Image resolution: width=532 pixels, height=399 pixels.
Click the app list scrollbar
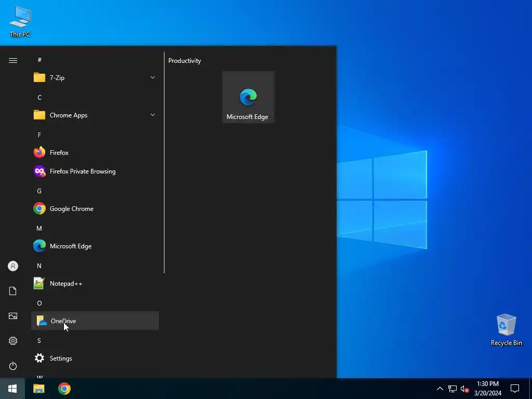pyautogui.click(x=164, y=163)
